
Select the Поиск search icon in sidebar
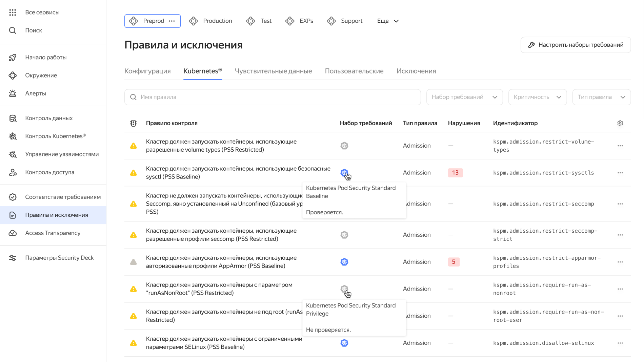tap(13, 30)
